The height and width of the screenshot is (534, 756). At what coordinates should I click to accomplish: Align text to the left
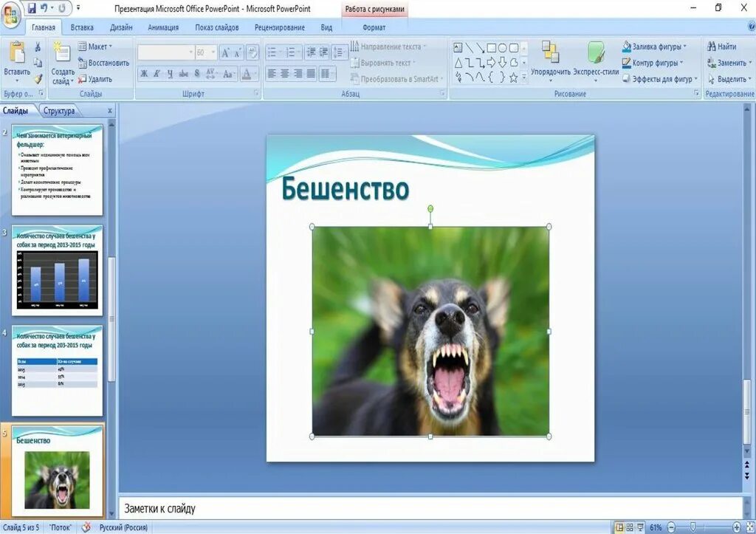[x=272, y=74]
